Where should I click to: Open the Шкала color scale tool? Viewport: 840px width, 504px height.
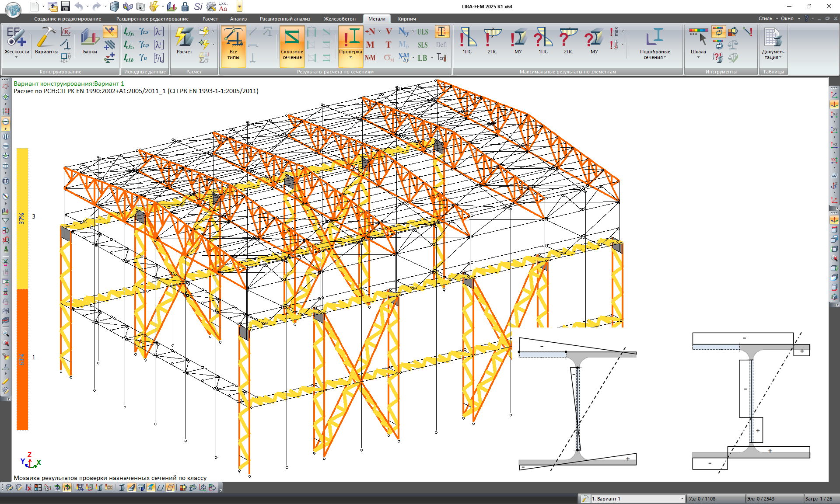tap(698, 42)
